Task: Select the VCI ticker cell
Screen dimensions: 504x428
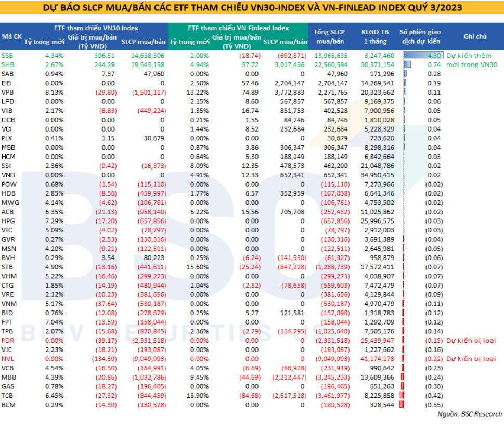Action: 6,129
